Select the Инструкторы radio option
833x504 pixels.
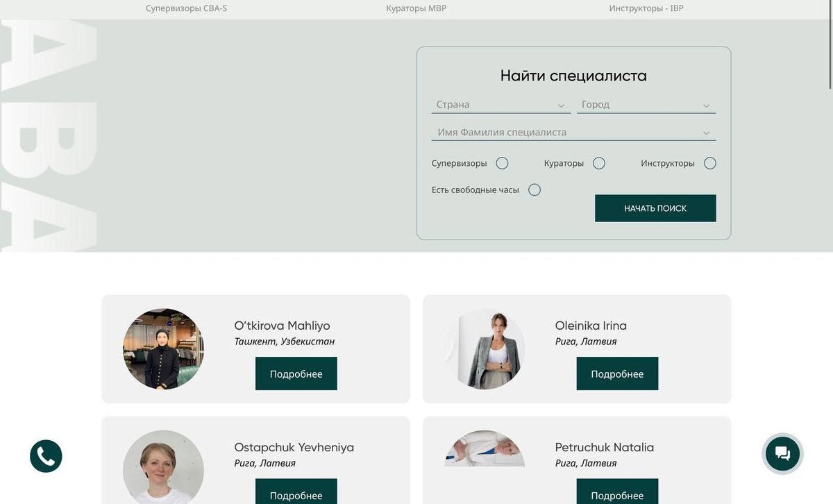pos(709,163)
